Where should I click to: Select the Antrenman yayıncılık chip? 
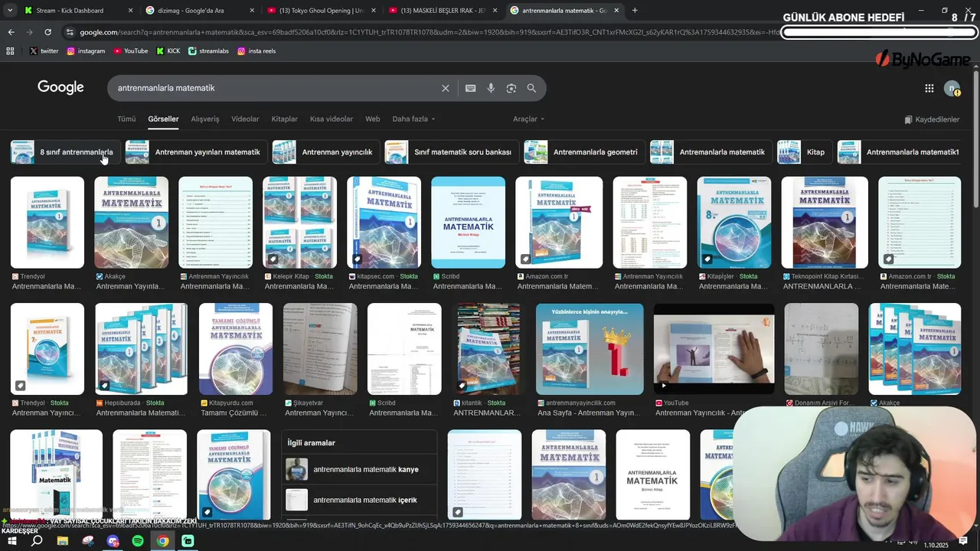[x=325, y=152]
